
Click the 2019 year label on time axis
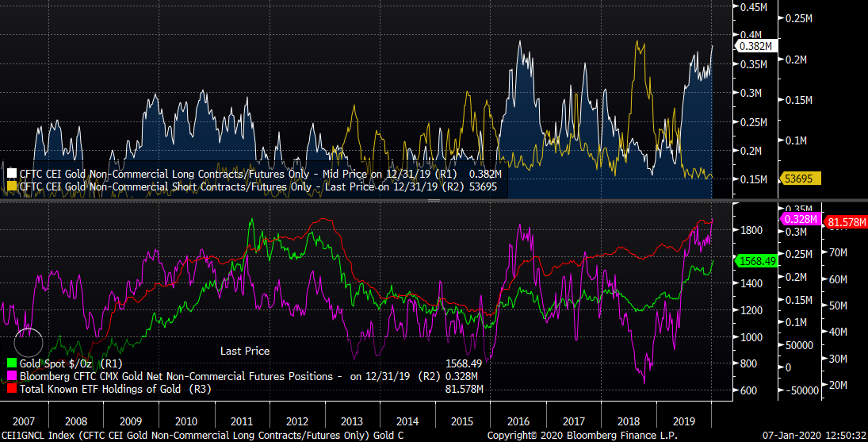pos(683,421)
